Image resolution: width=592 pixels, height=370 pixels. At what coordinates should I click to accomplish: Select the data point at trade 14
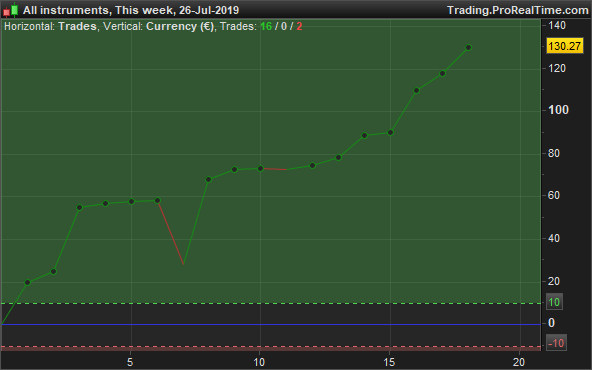coord(364,136)
